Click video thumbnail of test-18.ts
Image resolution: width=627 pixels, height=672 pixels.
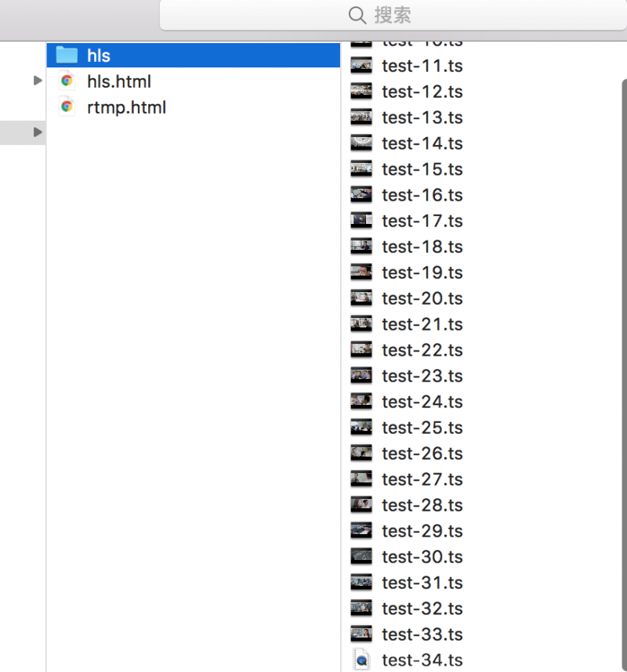point(361,247)
